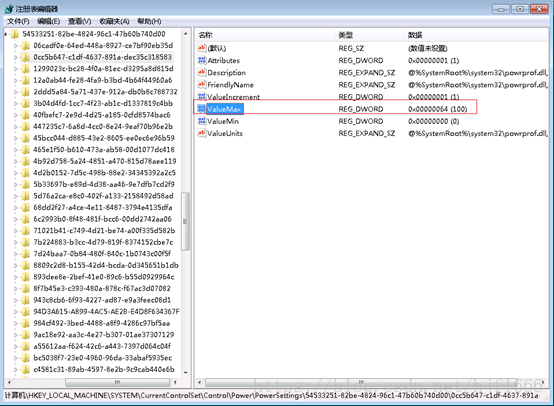Click the data 0x00000000 (0)
Image resolution: width=554 pixels, height=406 pixels.
(434, 121)
